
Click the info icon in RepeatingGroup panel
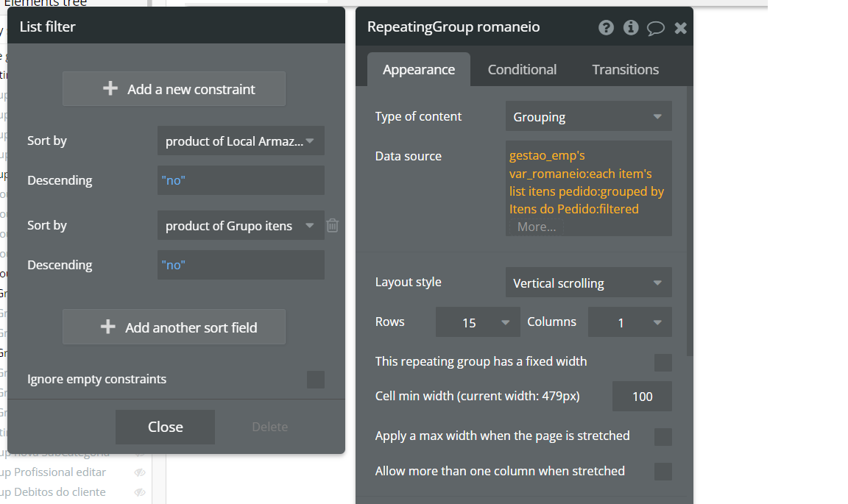tap(631, 28)
